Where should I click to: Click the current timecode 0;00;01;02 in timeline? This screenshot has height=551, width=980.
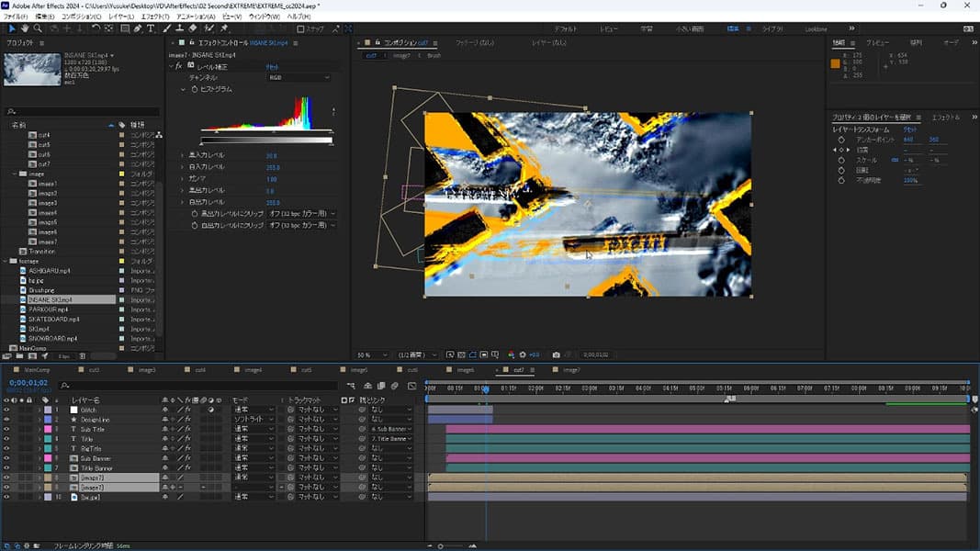pos(28,383)
